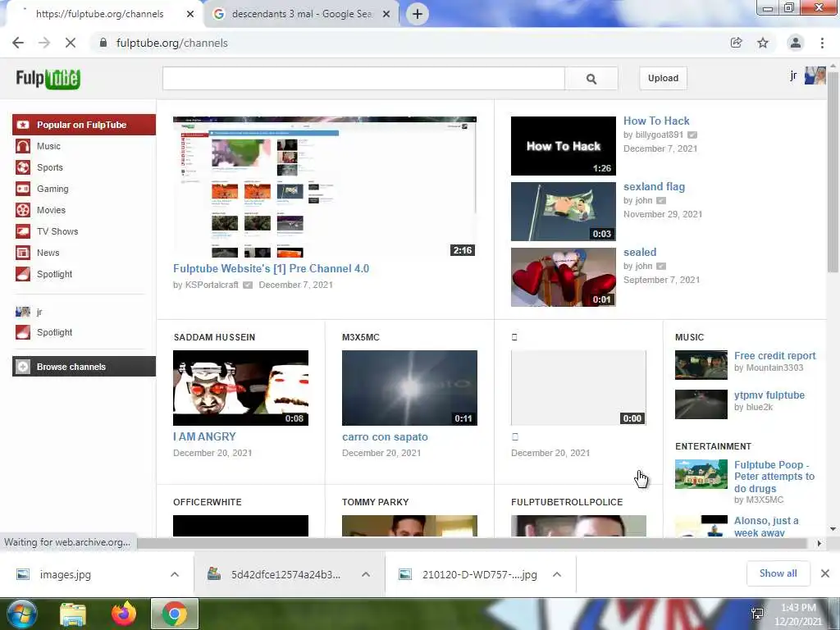Share this page via Chrome share icon
840x630 pixels.
(737, 43)
